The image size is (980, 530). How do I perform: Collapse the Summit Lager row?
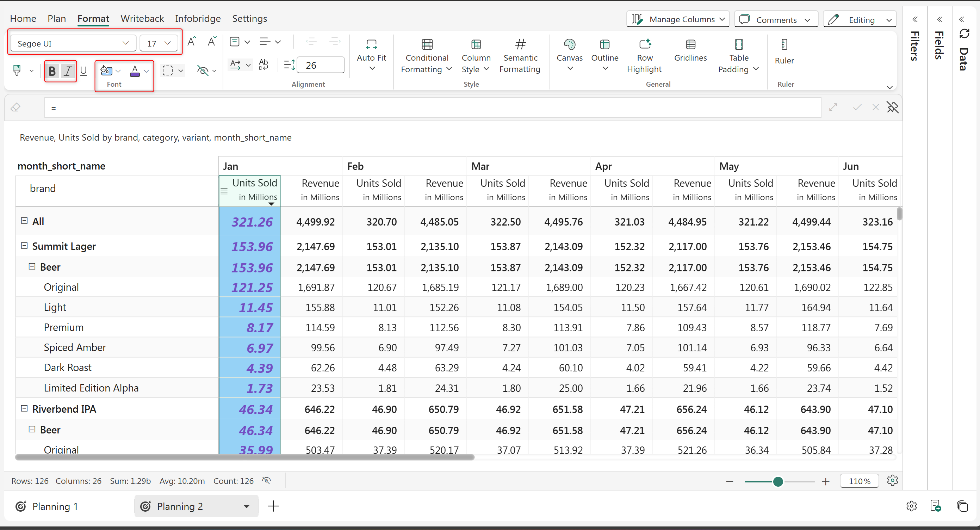pyautogui.click(x=24, y=246)
